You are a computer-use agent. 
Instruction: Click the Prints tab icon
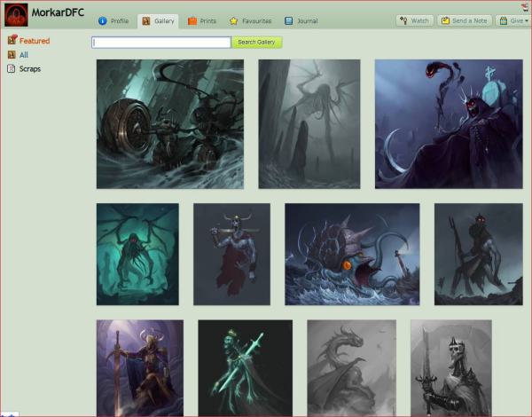click(192, 20)
